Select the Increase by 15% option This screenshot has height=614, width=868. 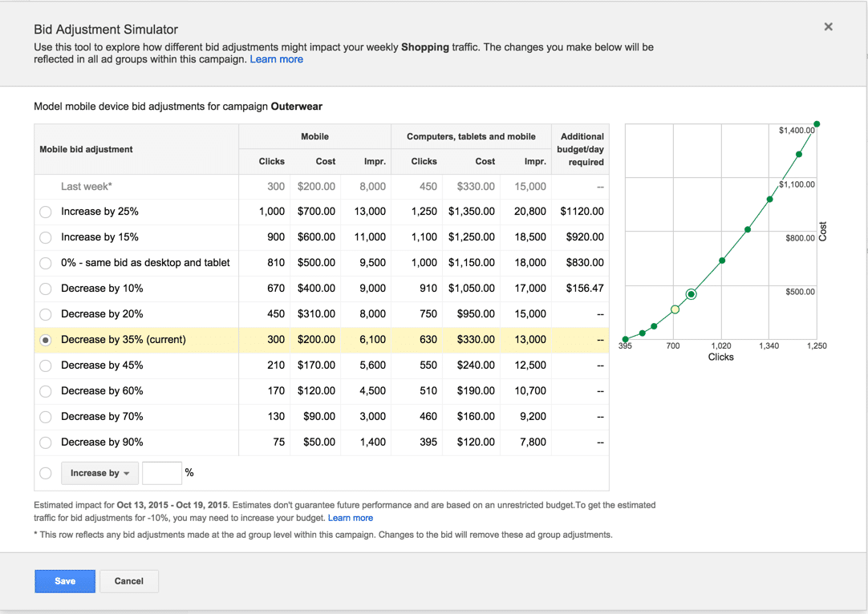pos(46,237)
